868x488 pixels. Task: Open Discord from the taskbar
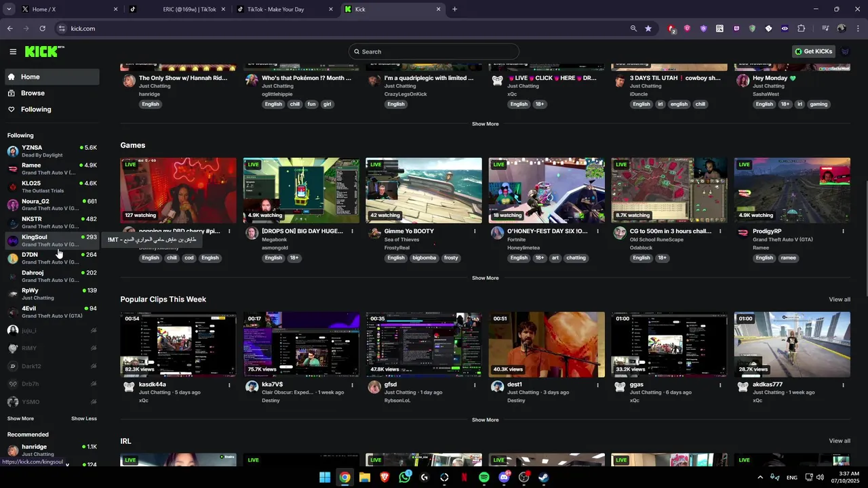(504, 477)
